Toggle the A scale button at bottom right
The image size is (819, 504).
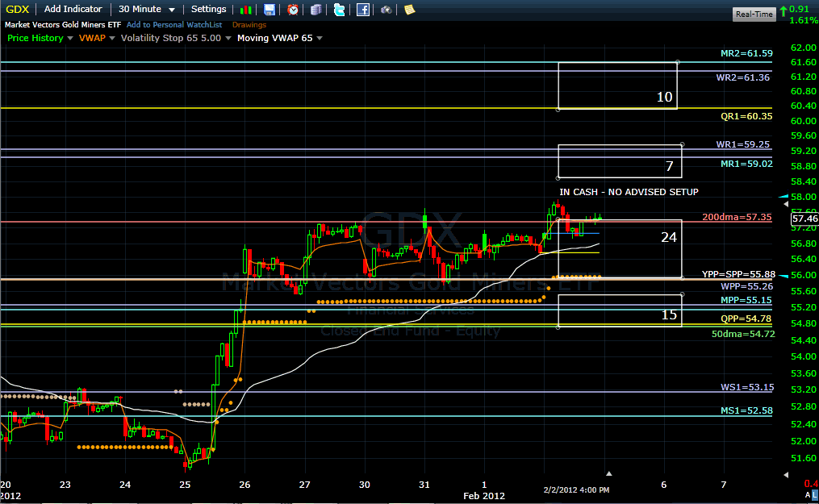(x=808, y=494)
